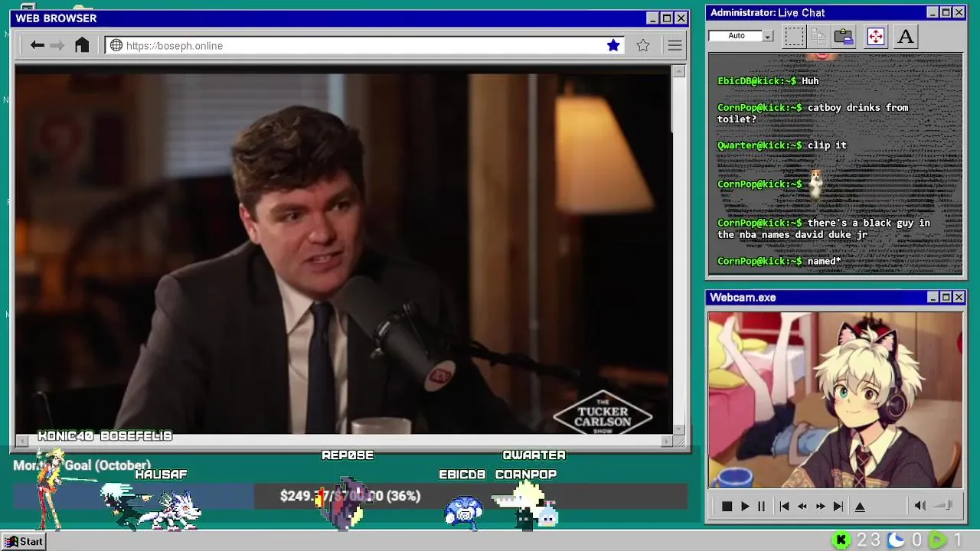The width and height of the screenshot is (980, 551).
Task: Click the green Rumble play icon in tray
Action: tap(938, 540)
